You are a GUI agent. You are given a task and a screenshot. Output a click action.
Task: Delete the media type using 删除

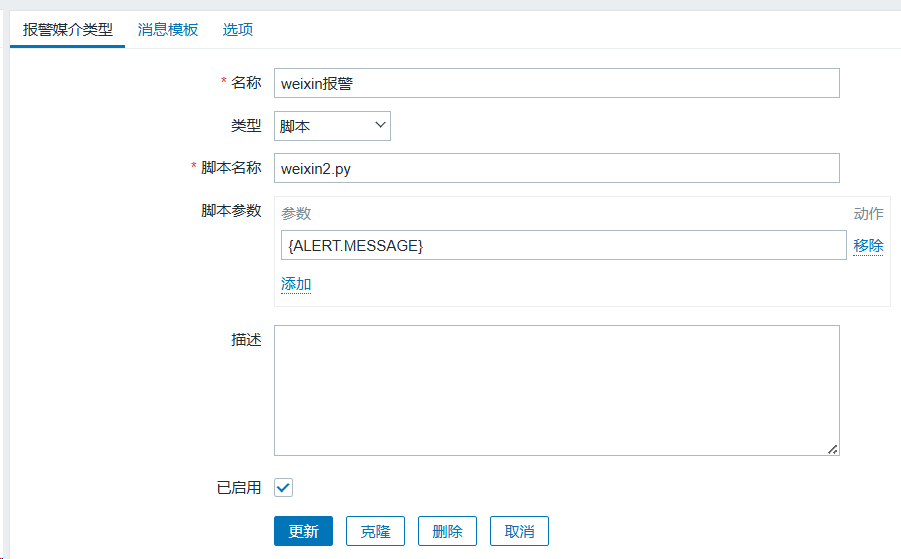(447, 531)
